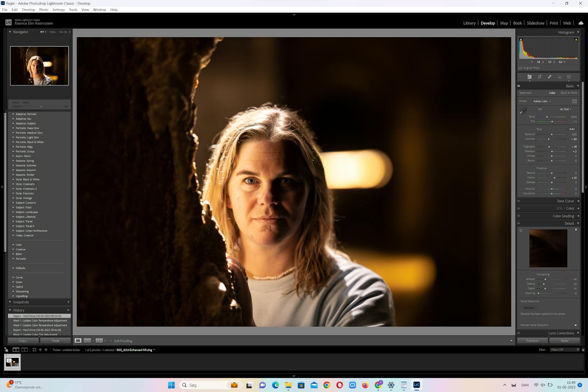The image size is (588, 392).
Task: Click the Clarity slider handle
Action: click(x=554, y=178)
